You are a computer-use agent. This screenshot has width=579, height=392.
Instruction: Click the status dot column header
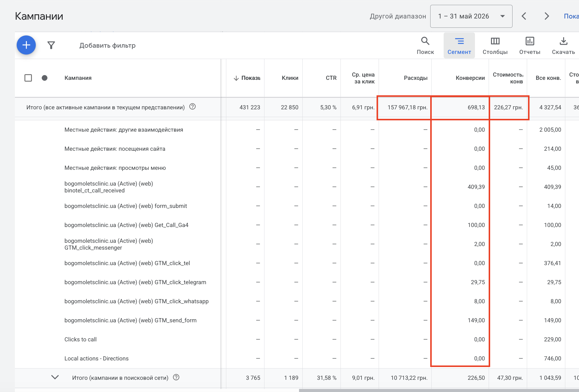pos(44,78)
